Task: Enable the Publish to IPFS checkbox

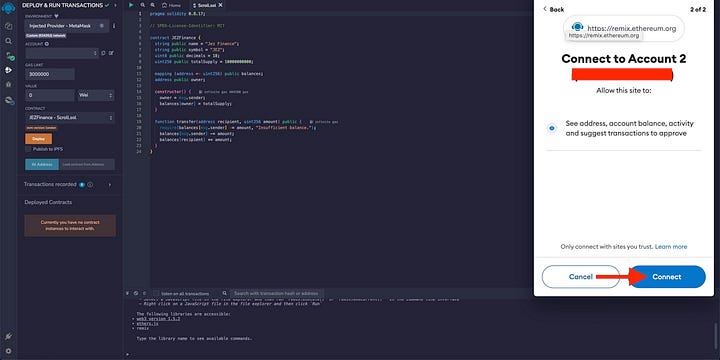Action: point(28,149)
